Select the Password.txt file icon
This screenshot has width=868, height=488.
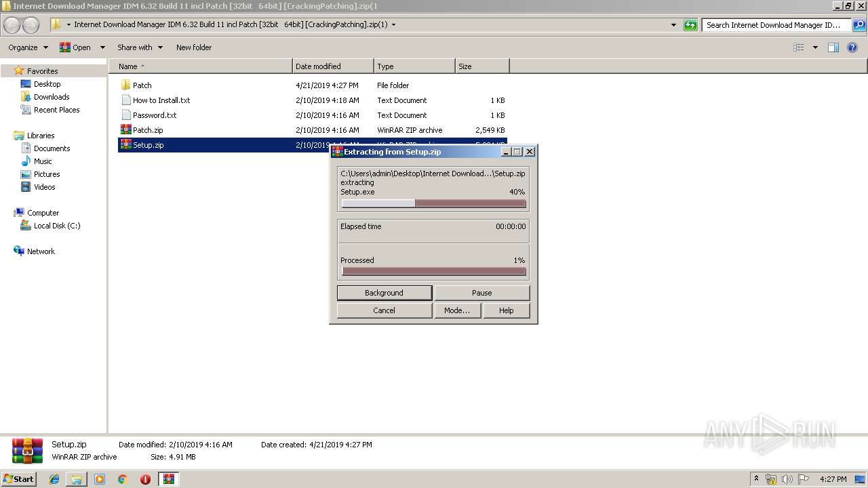[125, 115]
